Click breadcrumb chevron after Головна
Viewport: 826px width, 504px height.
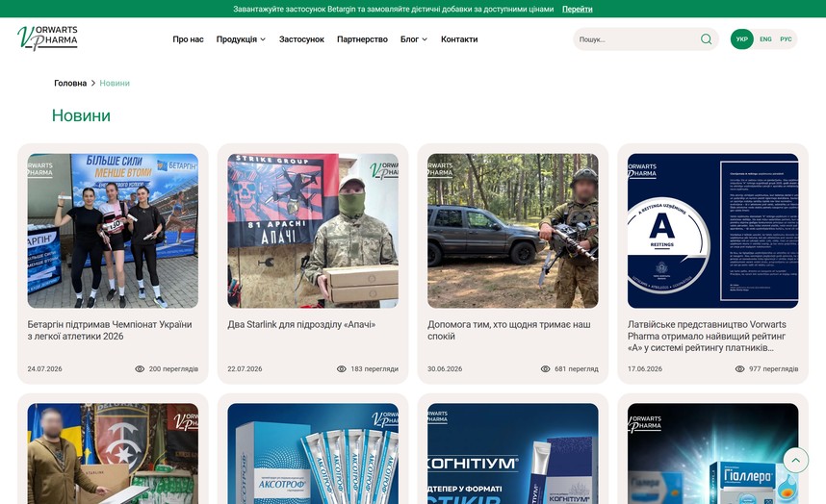93,83
